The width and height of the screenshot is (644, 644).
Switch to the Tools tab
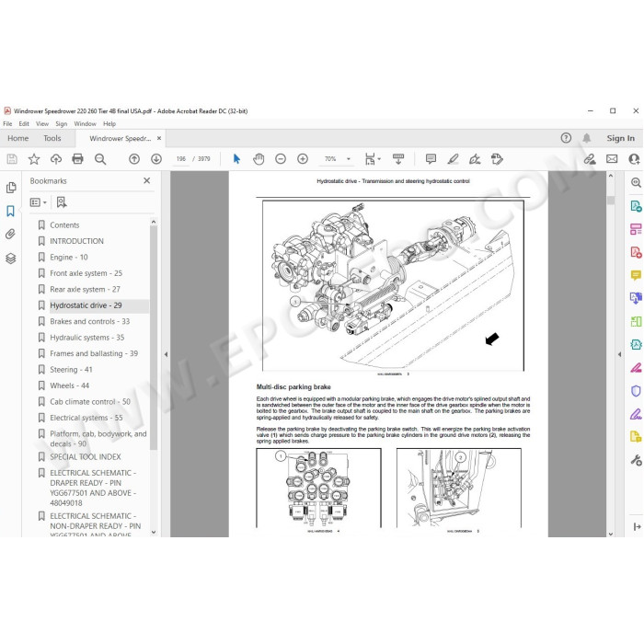click(52, 138)
